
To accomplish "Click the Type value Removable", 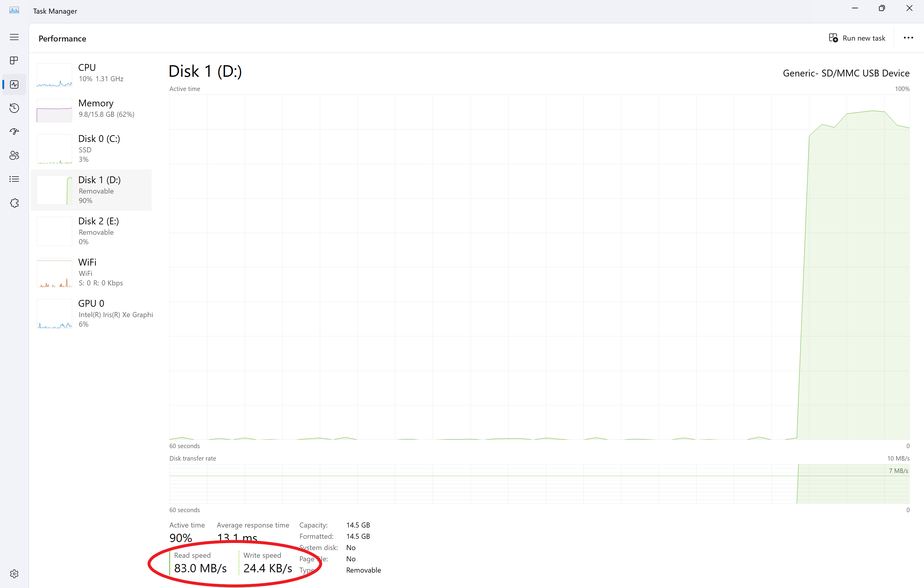I will click(363, 570).
